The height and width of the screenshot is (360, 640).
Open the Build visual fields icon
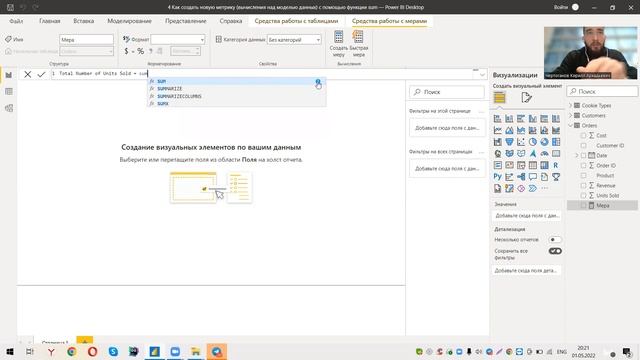500,98
